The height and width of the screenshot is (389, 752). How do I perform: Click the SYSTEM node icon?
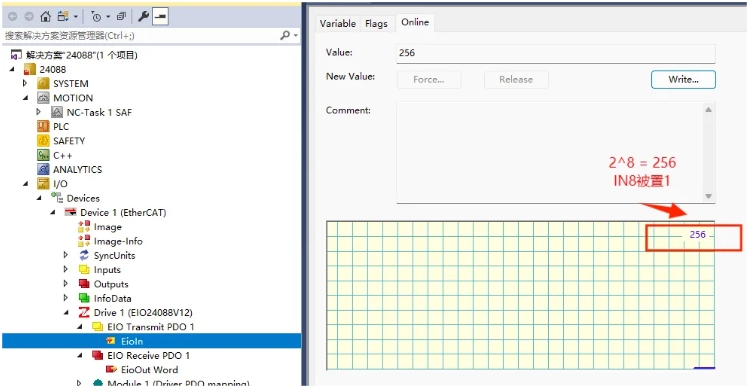click(44, 83)
